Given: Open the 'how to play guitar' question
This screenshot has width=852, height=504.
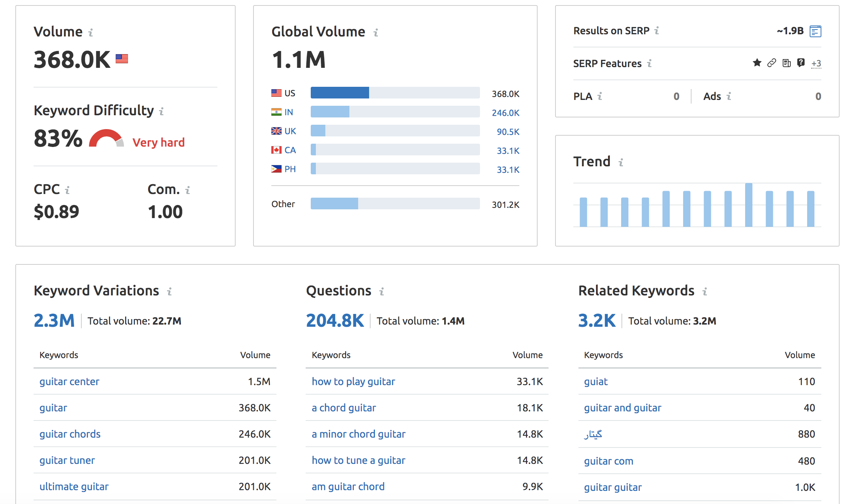Looking at the screenshot, I should 353,381.
